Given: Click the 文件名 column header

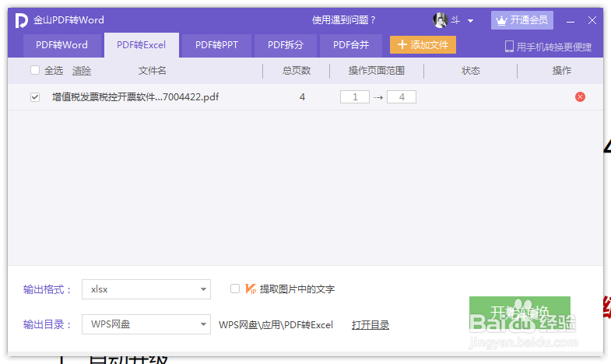Looking at the screenshot, I should [x=153, y=71].
